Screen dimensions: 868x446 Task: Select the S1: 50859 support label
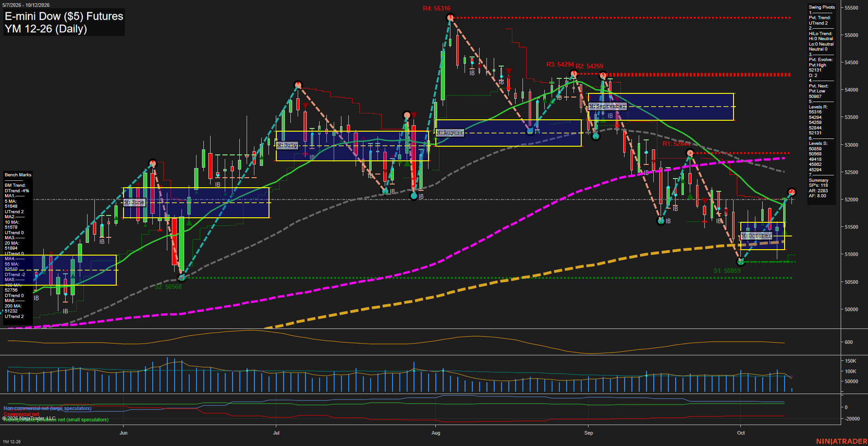point(727,271)
